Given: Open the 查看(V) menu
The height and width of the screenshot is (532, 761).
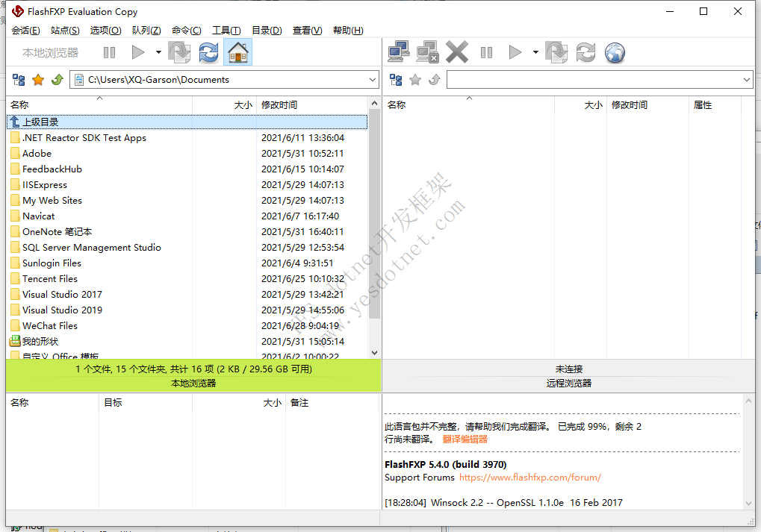Looking at the screenshot, I should coord(307,31).
